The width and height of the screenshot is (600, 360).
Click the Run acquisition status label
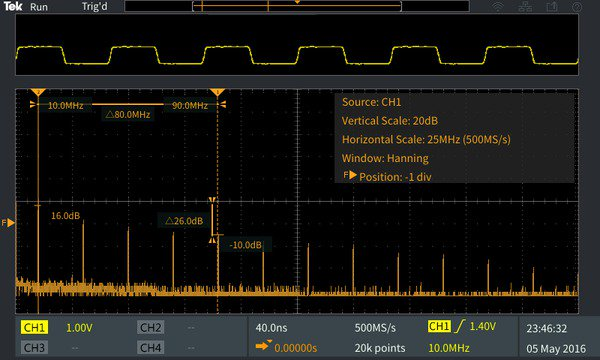point(39,7)
